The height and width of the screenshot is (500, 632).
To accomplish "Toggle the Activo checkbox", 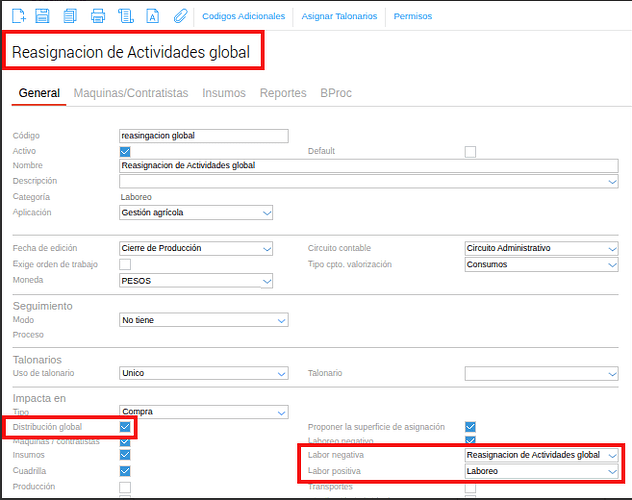I will (x=125, y=151).
